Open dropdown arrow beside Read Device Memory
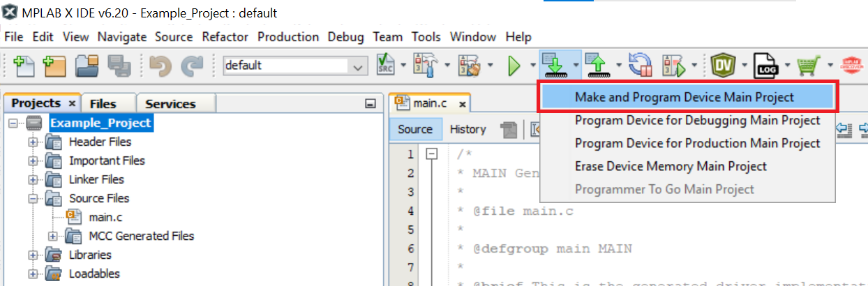The width and height of the screenshot is (868, 286). click(620, 66)
